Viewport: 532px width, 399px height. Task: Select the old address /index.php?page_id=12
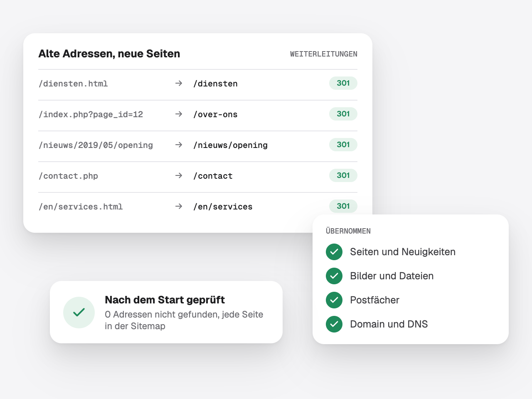(91, 114)
